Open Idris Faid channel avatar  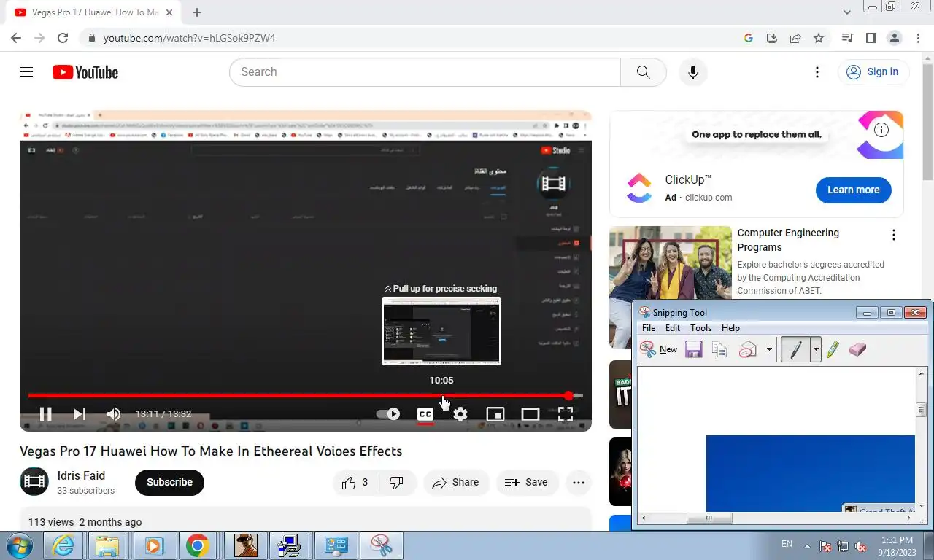[x=34, y=481]
